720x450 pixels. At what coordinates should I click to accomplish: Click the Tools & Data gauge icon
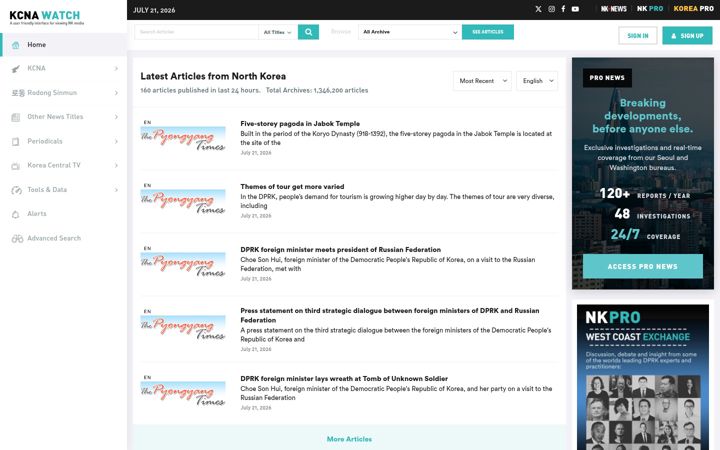(17, 190)
